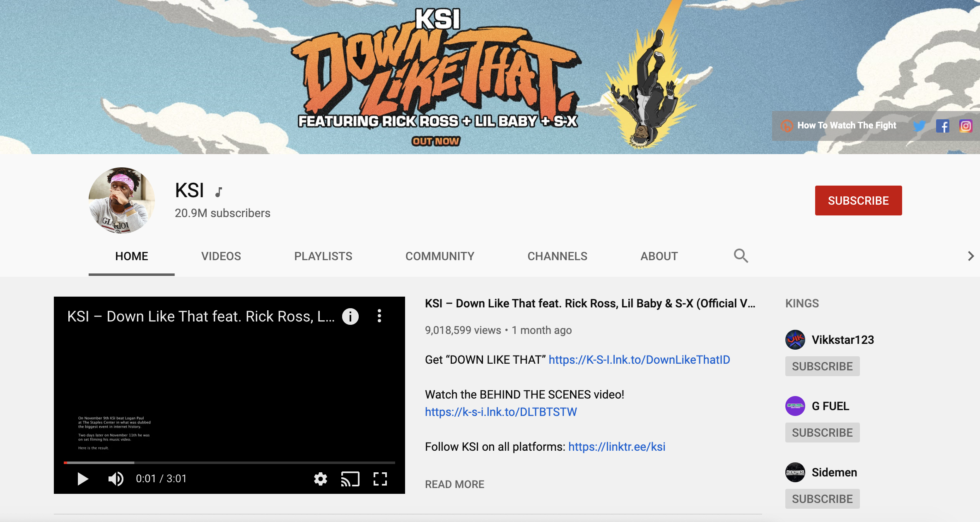Click the video title in the player overlay
980x522 pixels.
pos(201,317)
